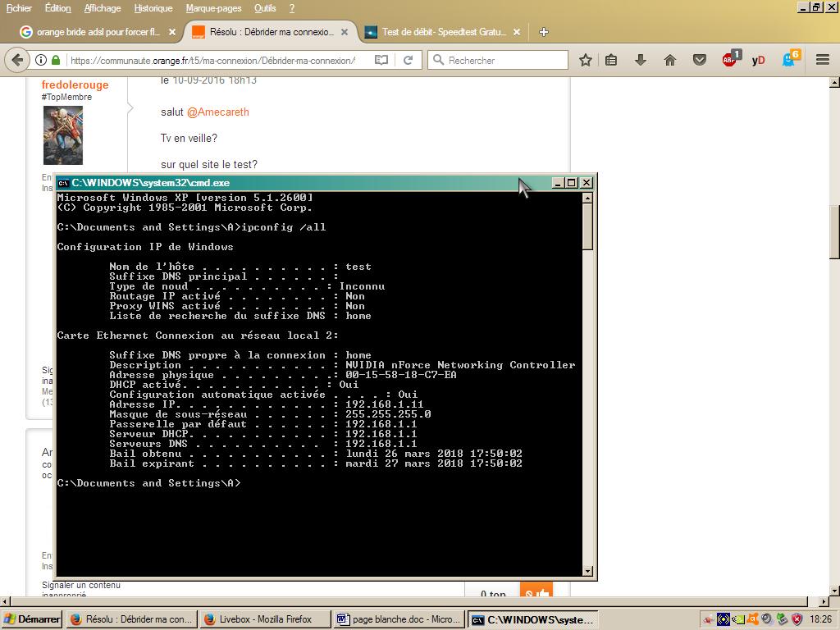840x630 pixels.
Task: Open the Avast icon in system tray
Action: coord(752,619)
